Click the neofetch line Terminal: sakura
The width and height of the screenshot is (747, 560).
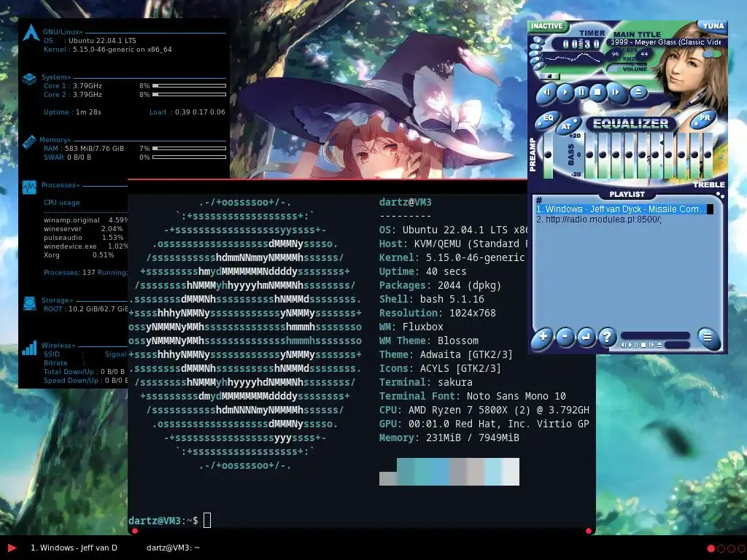[426, 382]
